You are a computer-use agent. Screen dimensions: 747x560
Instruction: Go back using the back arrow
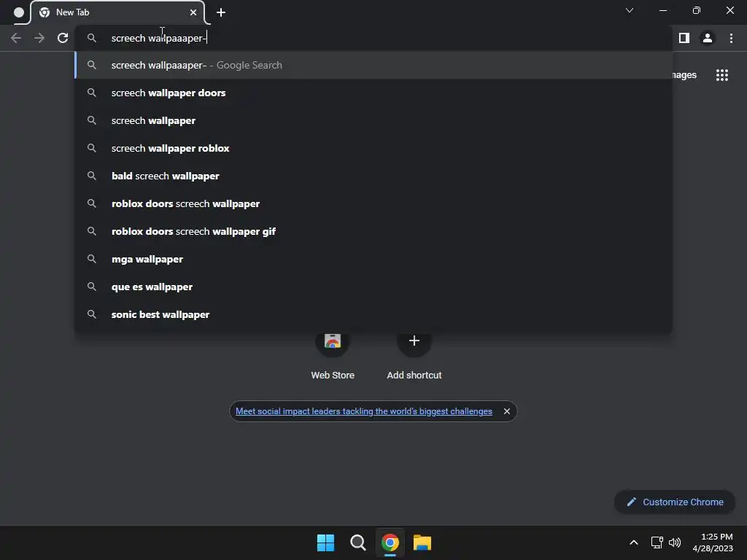point(16,38)
